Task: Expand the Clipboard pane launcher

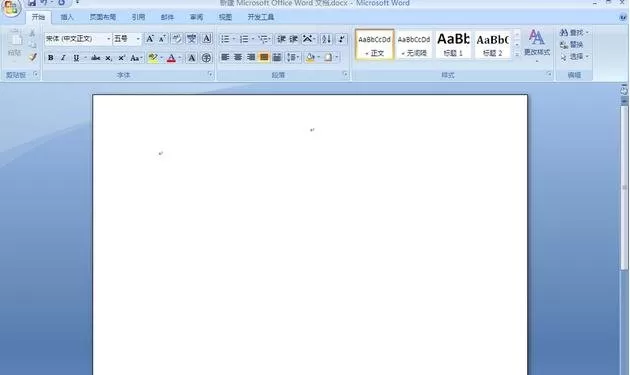Action: point(36,74)
